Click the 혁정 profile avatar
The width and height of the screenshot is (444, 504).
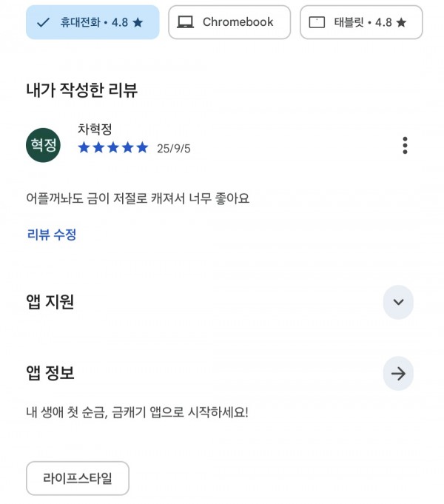43,145
